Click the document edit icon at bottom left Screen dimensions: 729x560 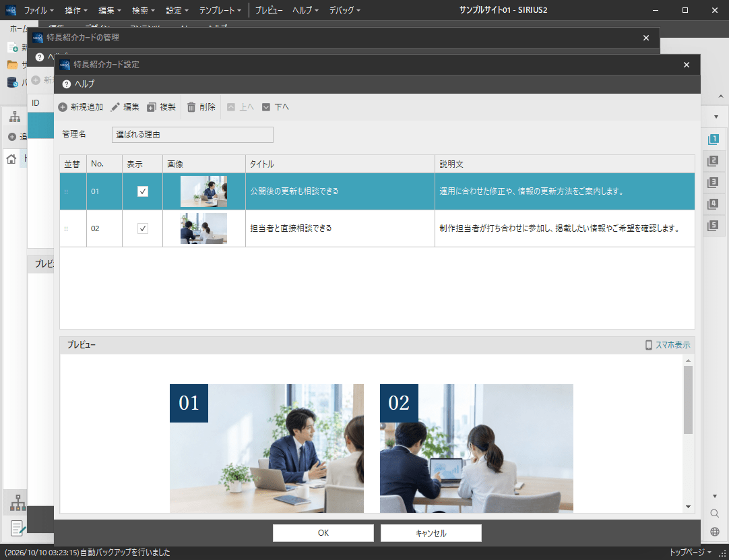point(18,528)
